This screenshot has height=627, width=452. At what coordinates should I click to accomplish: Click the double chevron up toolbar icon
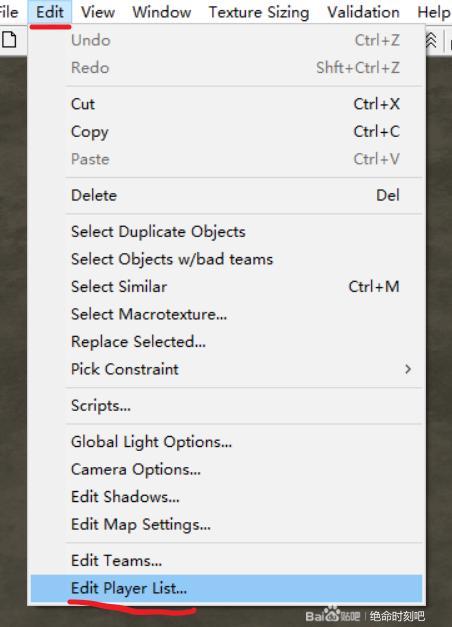431,40
